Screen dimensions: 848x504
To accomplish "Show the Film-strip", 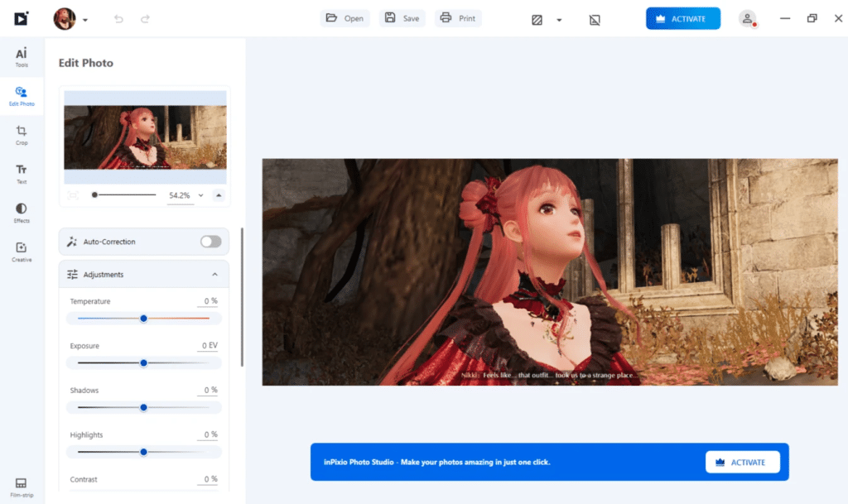I will [x=21, y=487].
